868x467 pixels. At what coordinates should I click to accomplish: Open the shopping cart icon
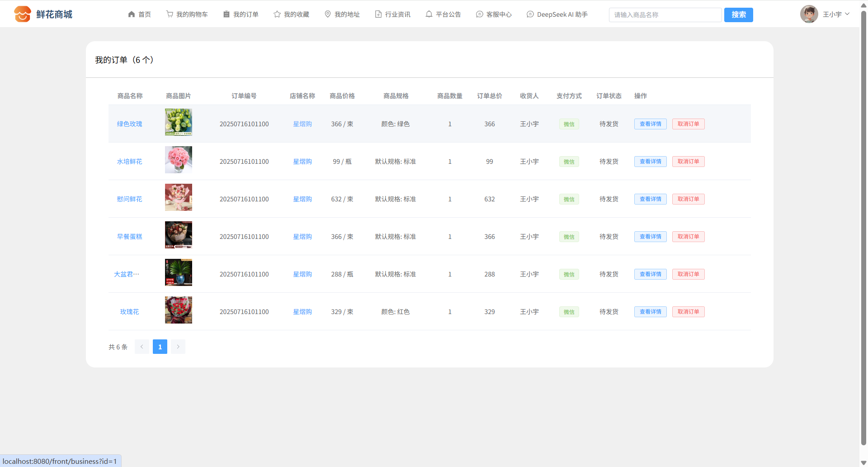tap(170, 14)
